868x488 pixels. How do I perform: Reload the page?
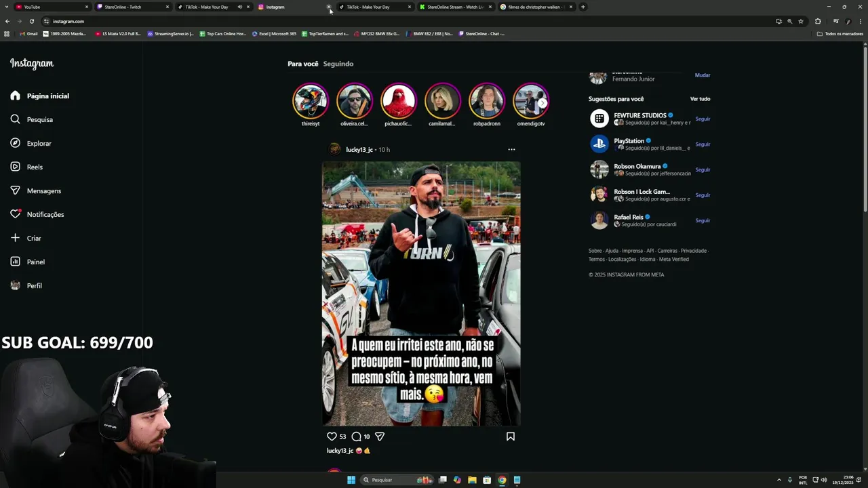coord(31,21)
